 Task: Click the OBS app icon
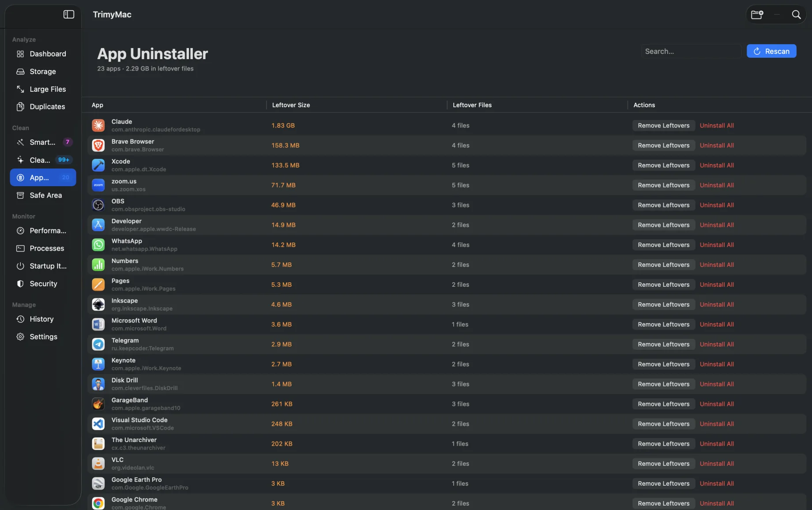pos(98,205)
